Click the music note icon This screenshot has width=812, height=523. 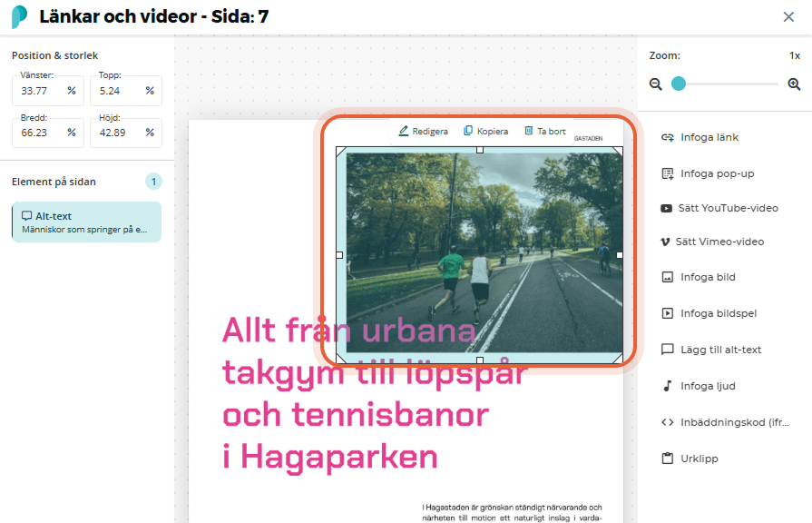(x=668, y=386)
